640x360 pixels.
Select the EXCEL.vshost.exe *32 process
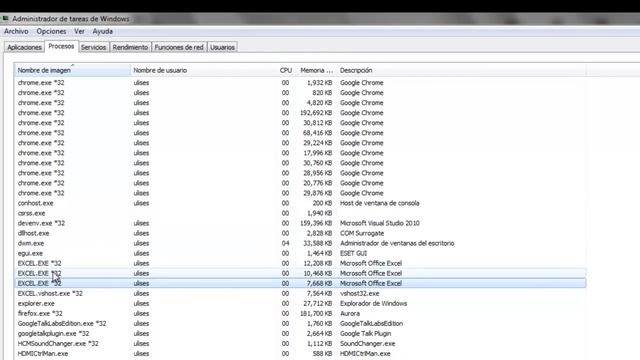tap(300, 293)
